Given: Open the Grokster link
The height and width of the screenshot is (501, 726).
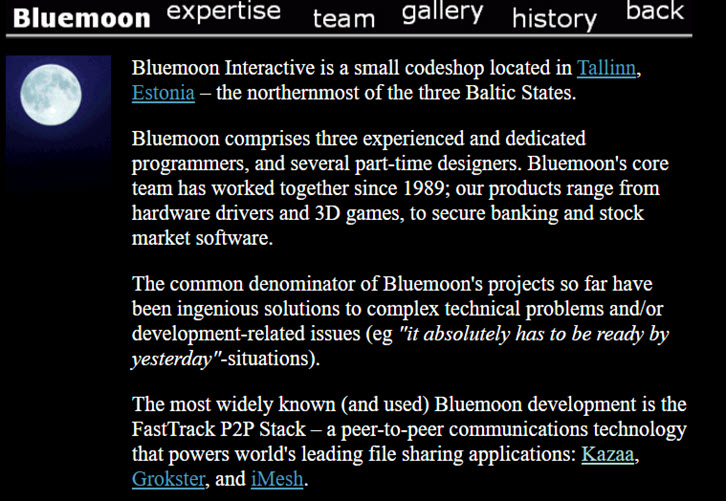Looking at the screenshot, I should point(168,479).
